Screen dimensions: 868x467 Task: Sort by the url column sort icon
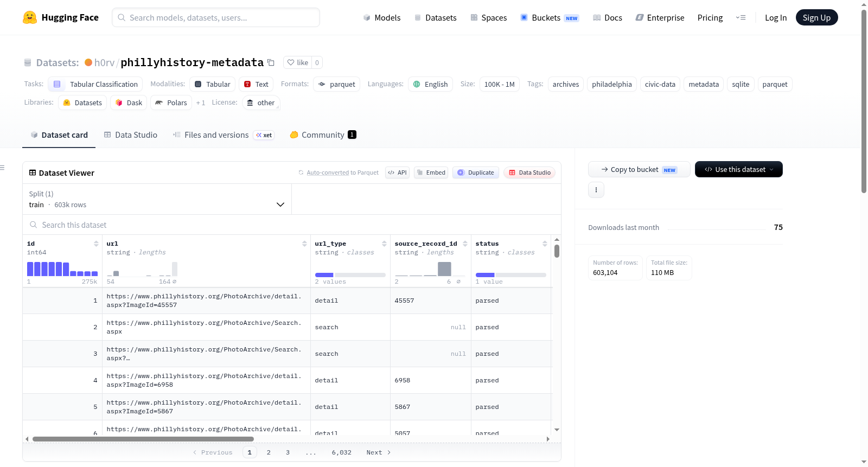click(x=304, y=244)
